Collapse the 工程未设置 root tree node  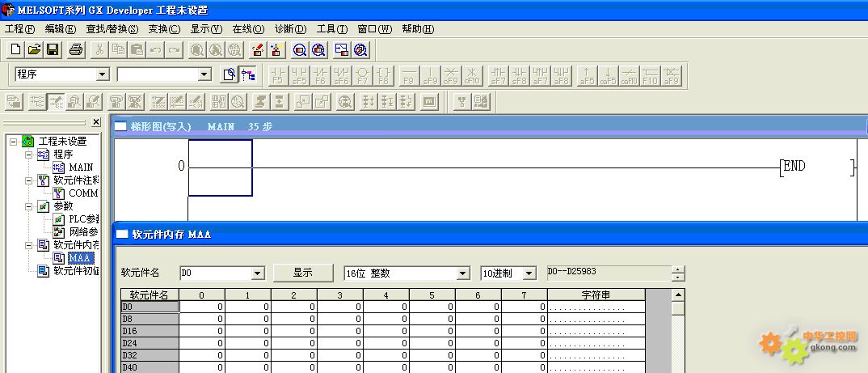pos(13,142)
